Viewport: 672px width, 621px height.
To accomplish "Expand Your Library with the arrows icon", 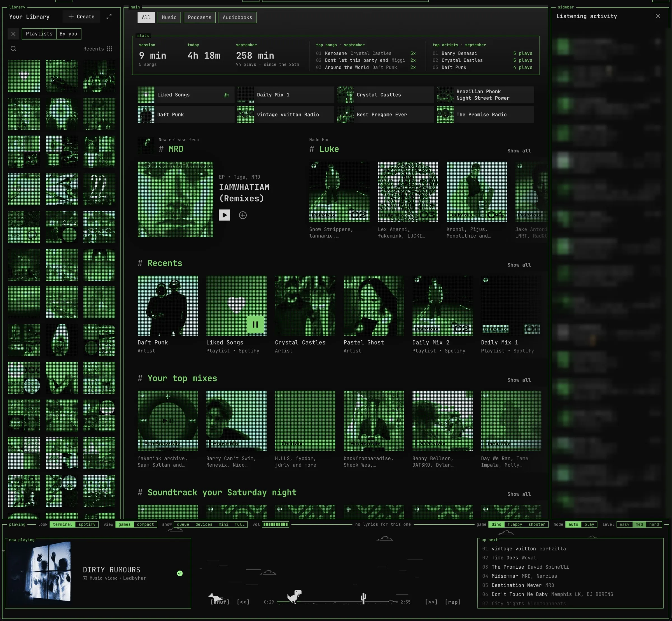I will tap(109, 17).
